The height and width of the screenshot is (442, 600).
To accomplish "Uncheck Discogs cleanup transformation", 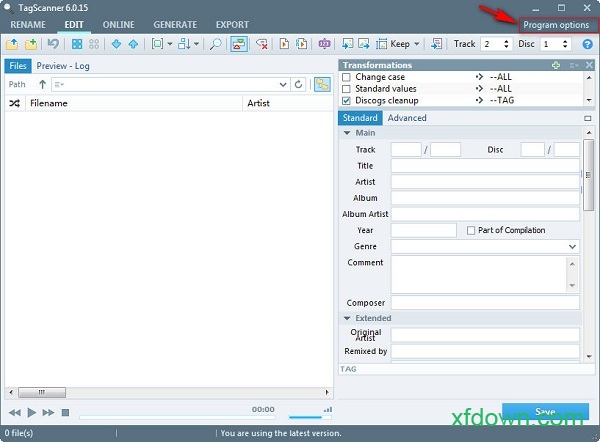I will pyautogui.click(x=347, y=100).
